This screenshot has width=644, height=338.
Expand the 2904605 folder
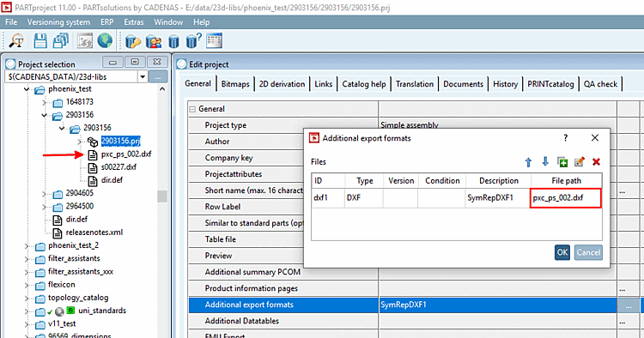coord(45,194)
